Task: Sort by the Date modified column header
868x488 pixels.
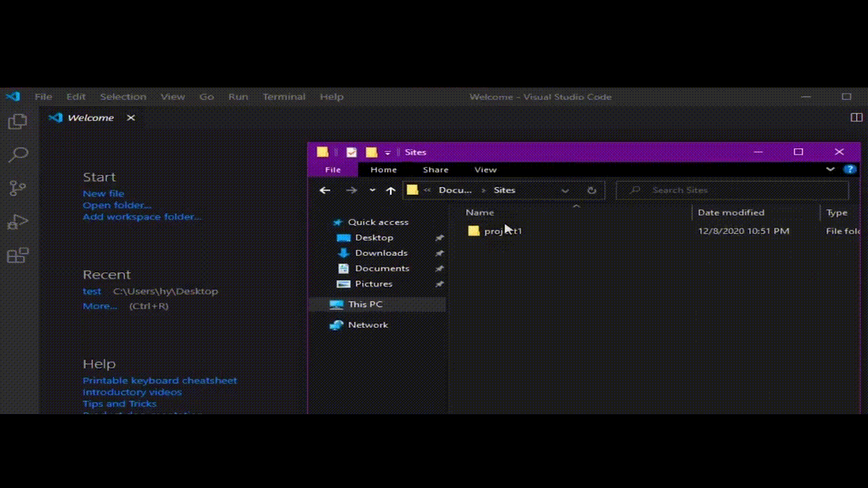Action: (731, 213)
